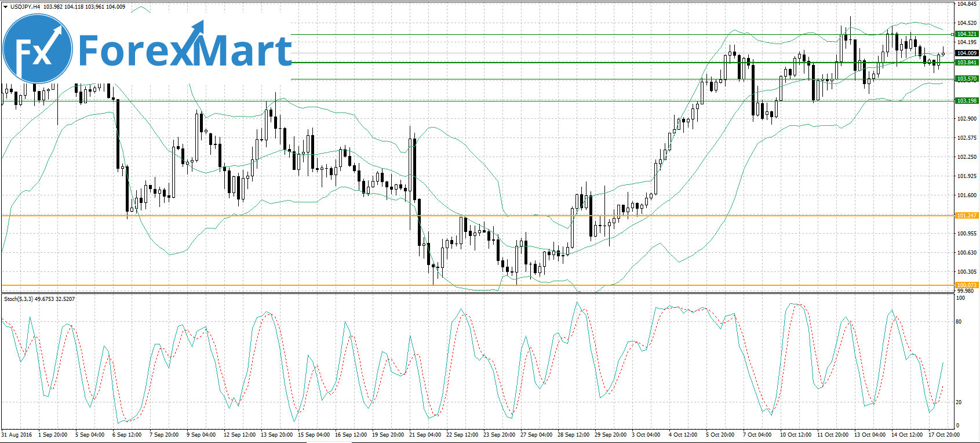Click the 21 Sep 04:00 time label
980x443 pixels.
[425, 434]
